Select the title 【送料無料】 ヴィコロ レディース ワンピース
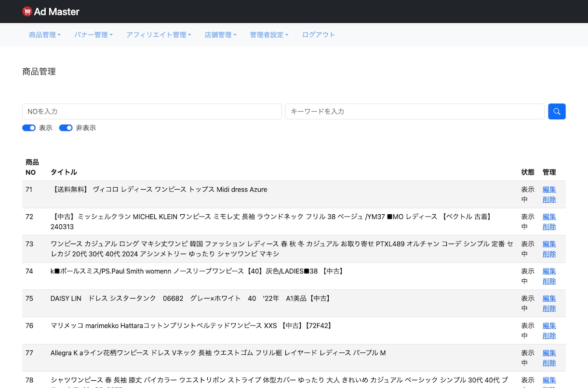The height and width of the screenshot is (388, 588). [159, 190]
